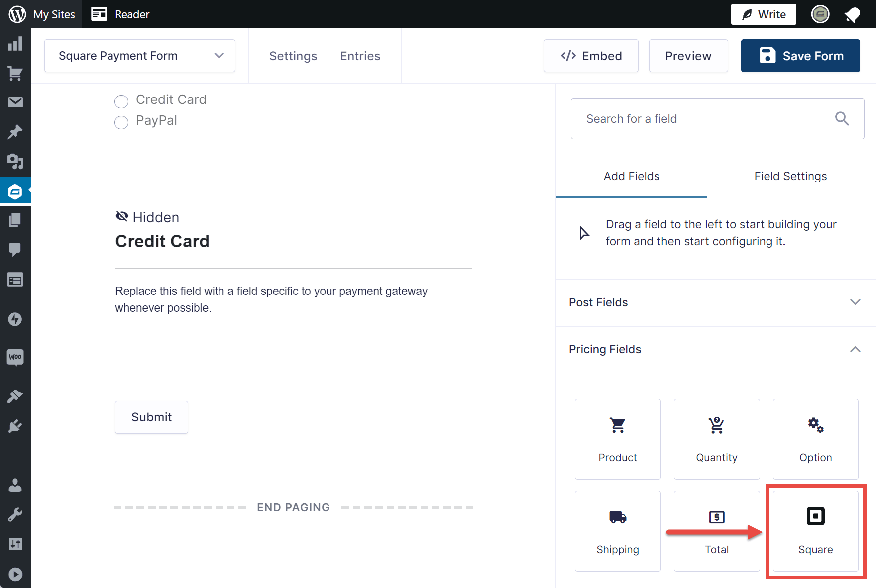Open the Appearance brush sidebar icon
Image resolution: width=876 pixels, height=588 pixels.
[15, 396]
